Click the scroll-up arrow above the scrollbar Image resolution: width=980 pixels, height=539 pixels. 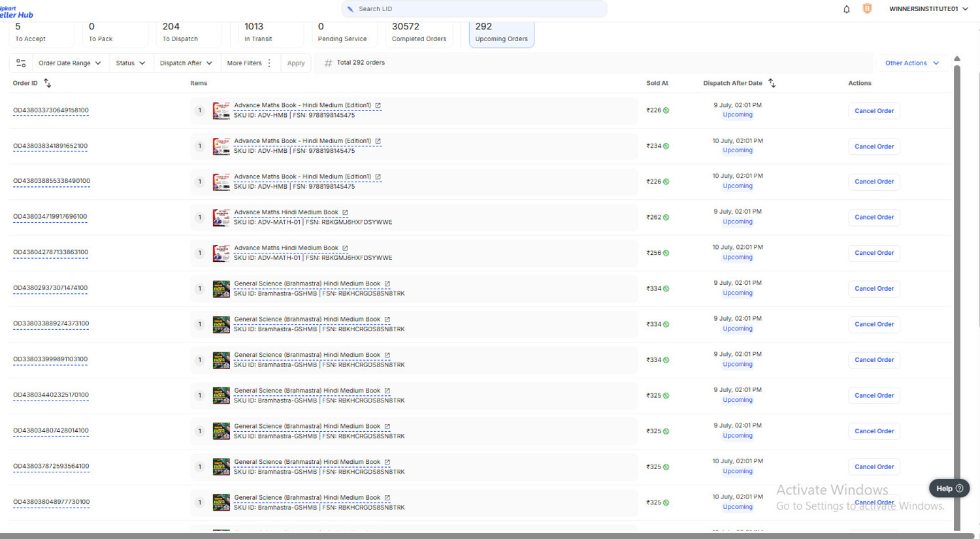click(957, 59)
